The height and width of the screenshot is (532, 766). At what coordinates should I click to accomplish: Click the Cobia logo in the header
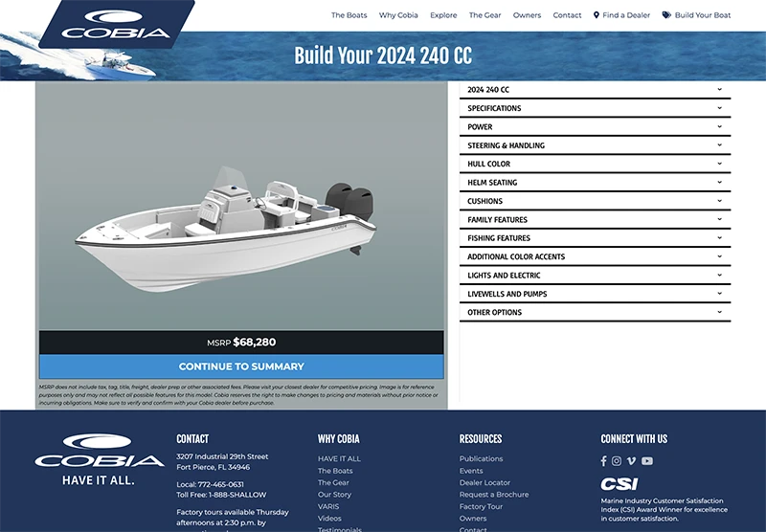(116, 24)
